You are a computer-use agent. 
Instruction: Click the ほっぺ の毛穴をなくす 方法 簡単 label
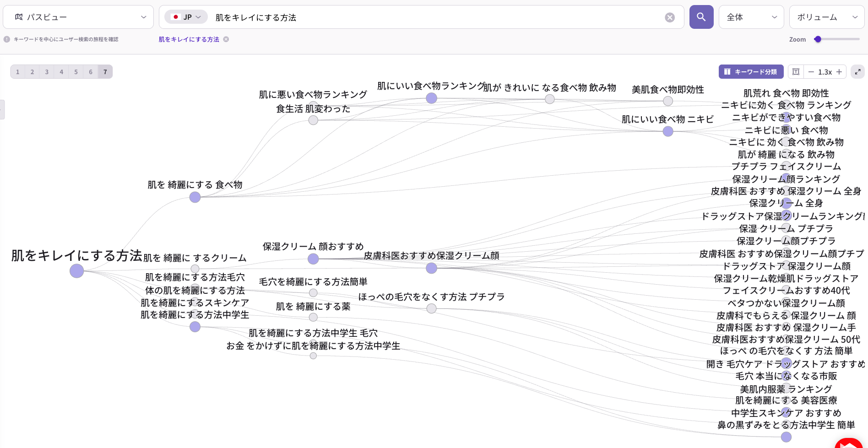[x=786, y=351]
